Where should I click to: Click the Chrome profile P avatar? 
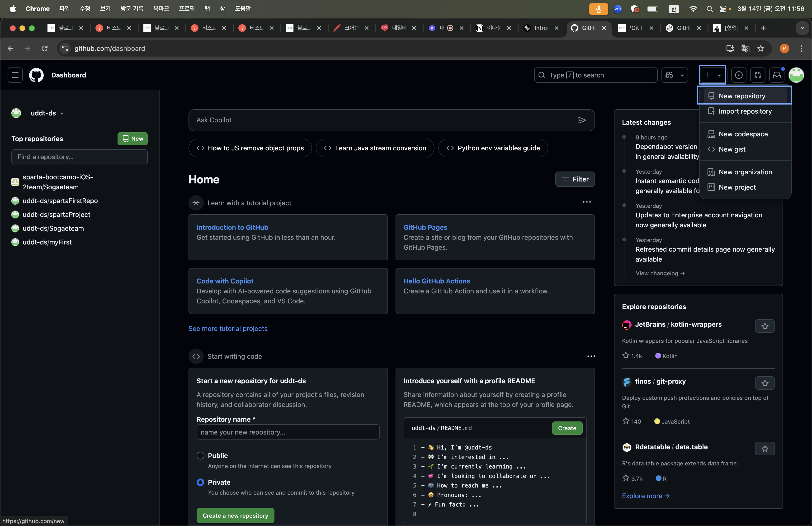coord(784,48)
